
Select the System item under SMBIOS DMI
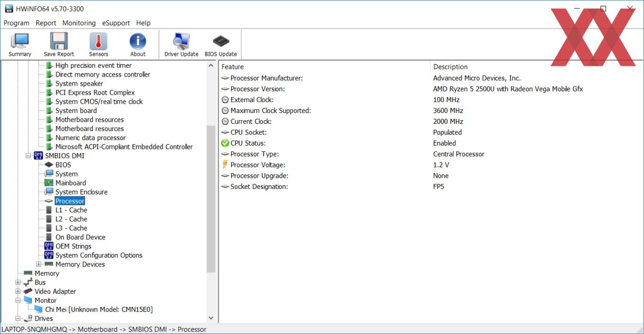(x=66, y=174)
